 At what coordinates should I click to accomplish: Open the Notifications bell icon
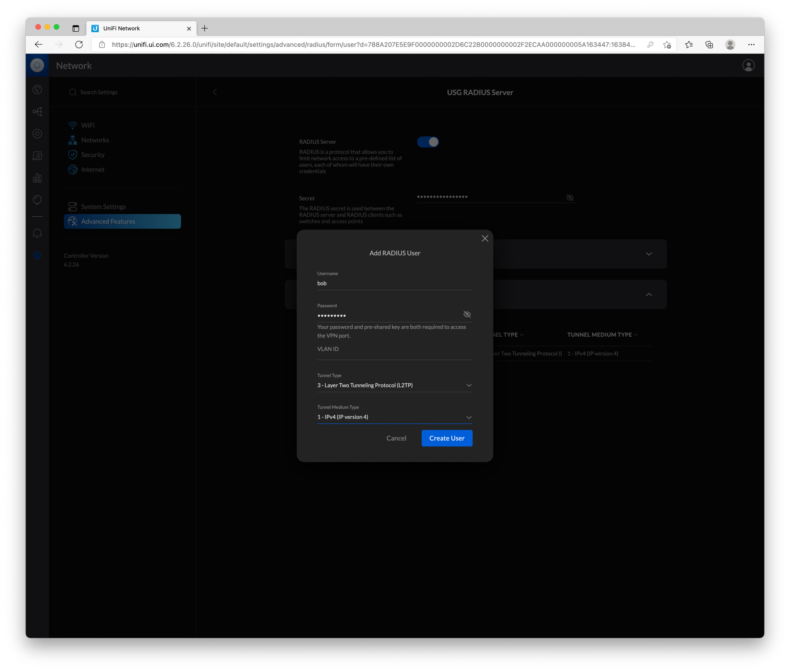(x=37, y=233)
